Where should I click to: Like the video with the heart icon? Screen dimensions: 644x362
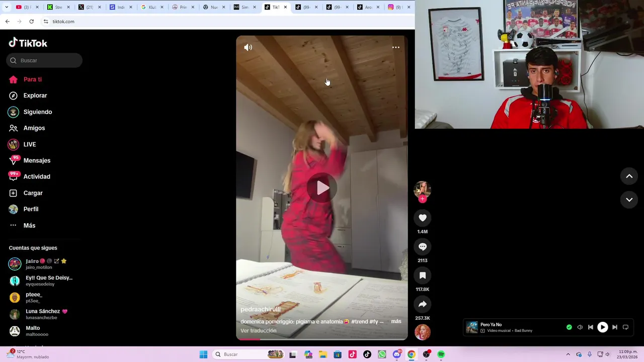423,218
